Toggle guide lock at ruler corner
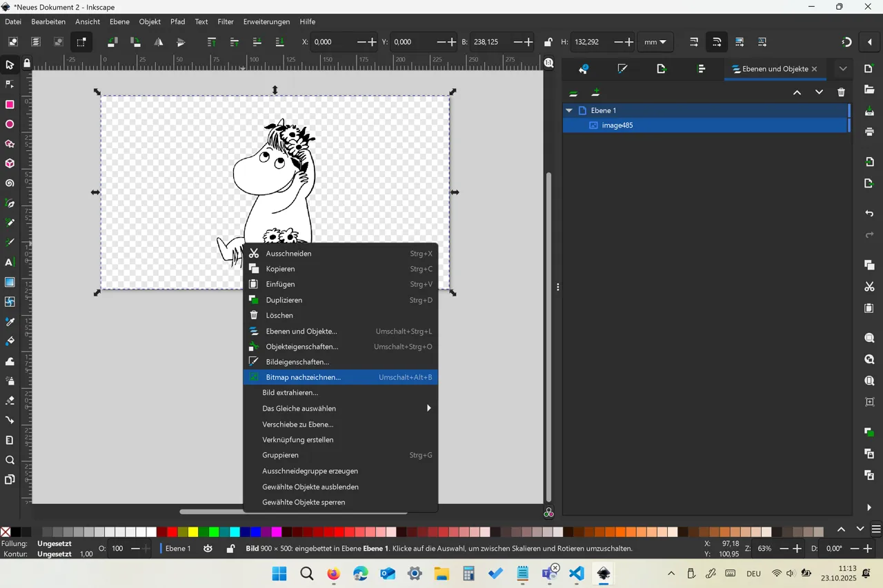 (27, 64)
